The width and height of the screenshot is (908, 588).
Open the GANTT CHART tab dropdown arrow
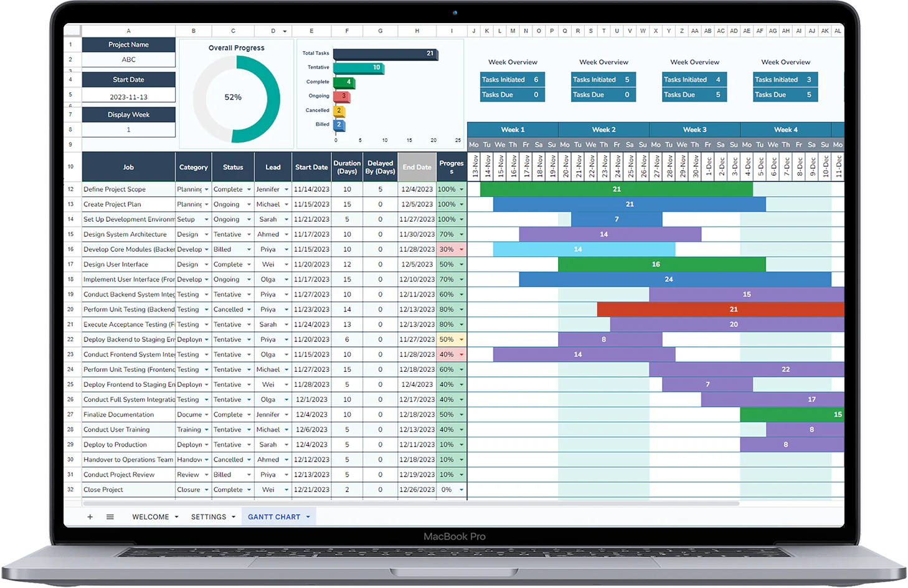click(308, 517)
